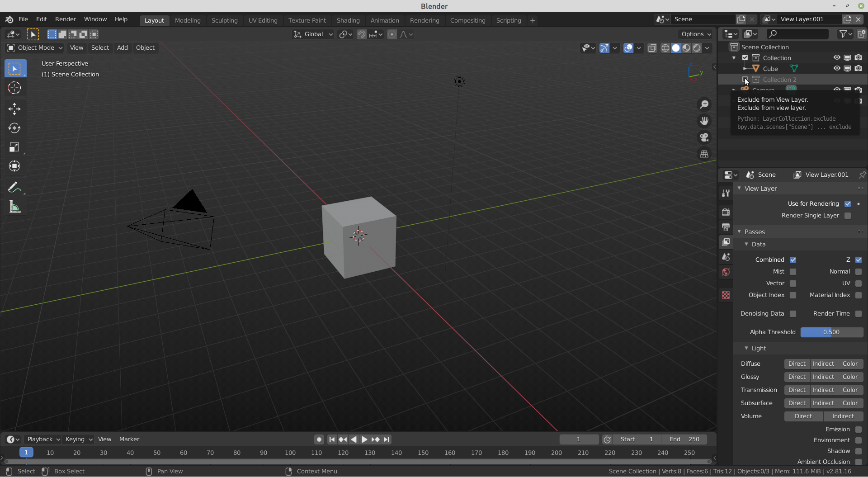The image size is (868, 477).
Task: Enable the Denoising Data checkbox
Action: point(793,314)
